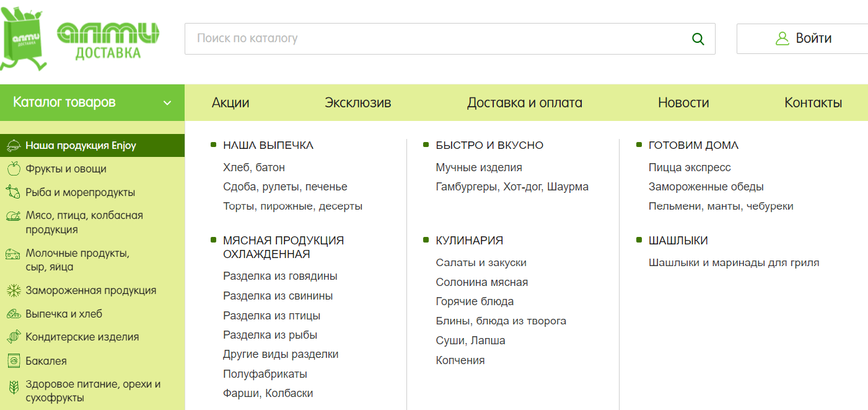The image size is (868, 410).
Task: Open Суши, Лапша subcategory
Action: [x=471, y=341]
